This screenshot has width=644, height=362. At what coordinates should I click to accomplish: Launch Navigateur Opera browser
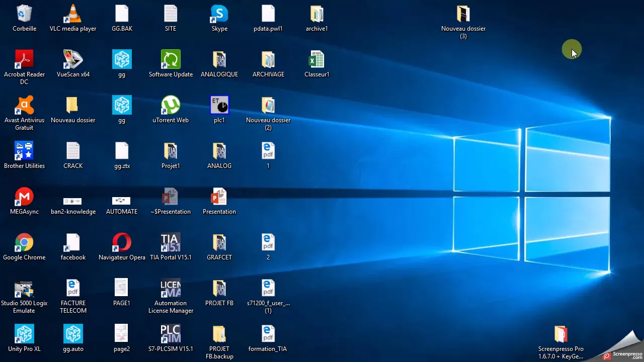pyautogui.click(x=122, y=243)
